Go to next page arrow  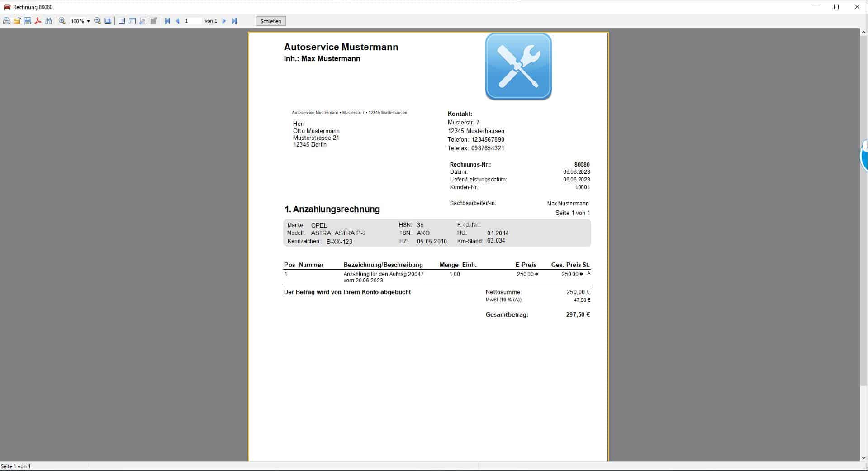tap(224, 21)
